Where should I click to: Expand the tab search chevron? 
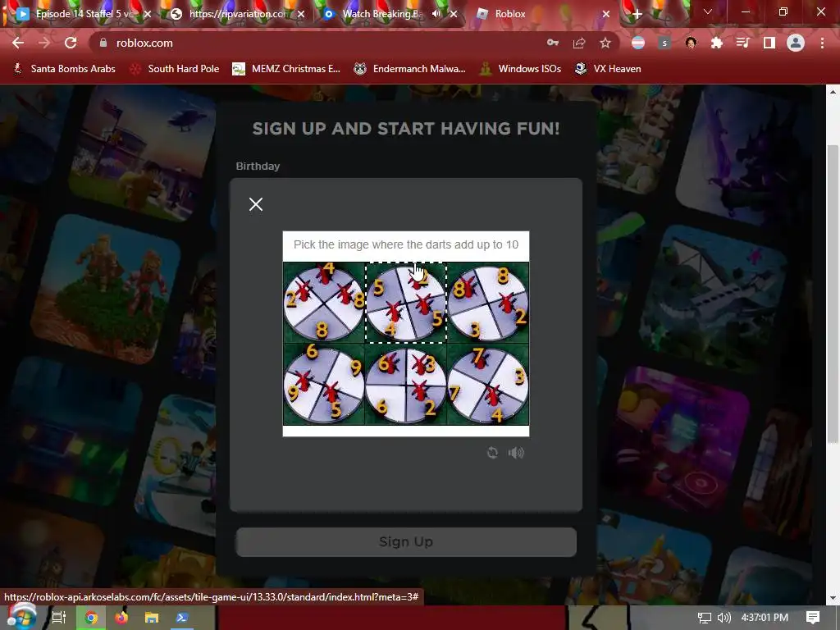[x=708, y=11]
